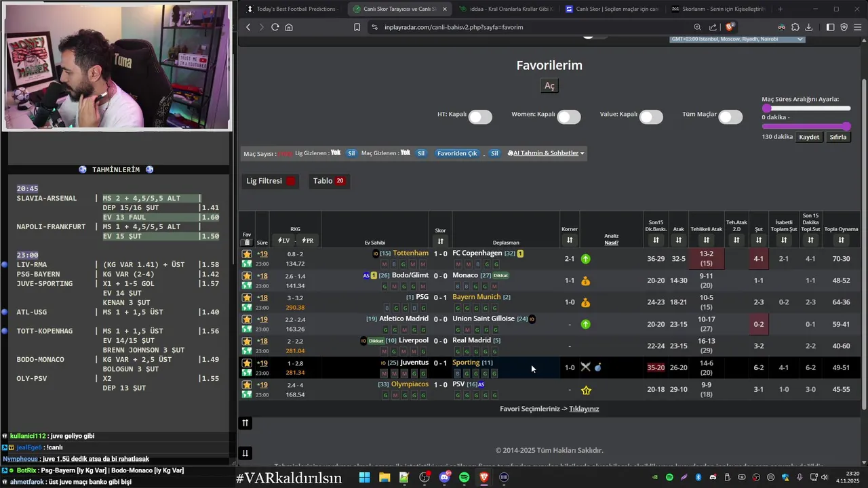Expand AI Tahmin & Sohbetler dropdown
This screenshot has width=868, height=488.
pos(546,153)
